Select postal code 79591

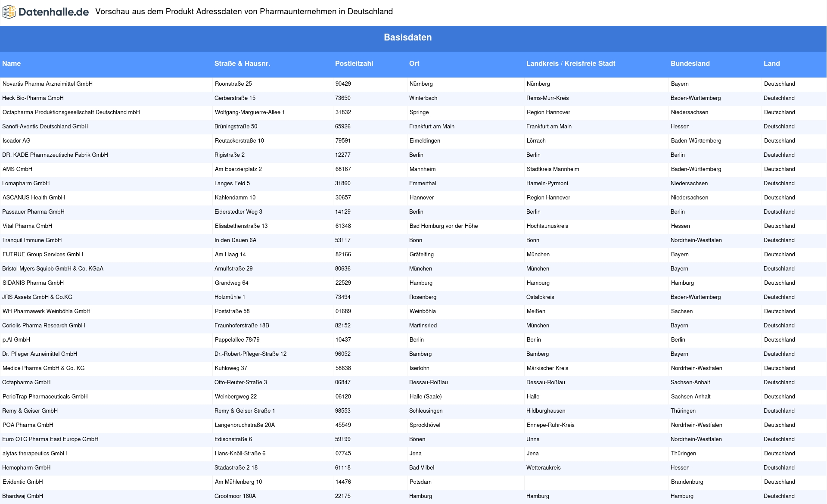pos(343,141)
